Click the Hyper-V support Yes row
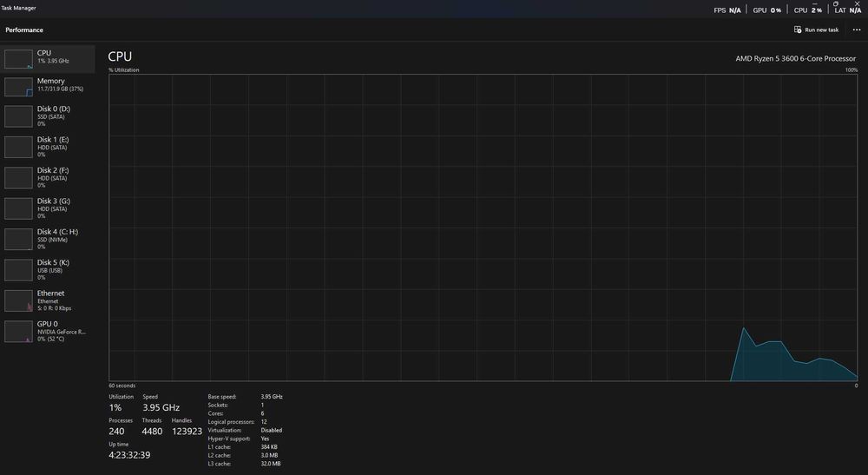 click(x=239, y=439)
